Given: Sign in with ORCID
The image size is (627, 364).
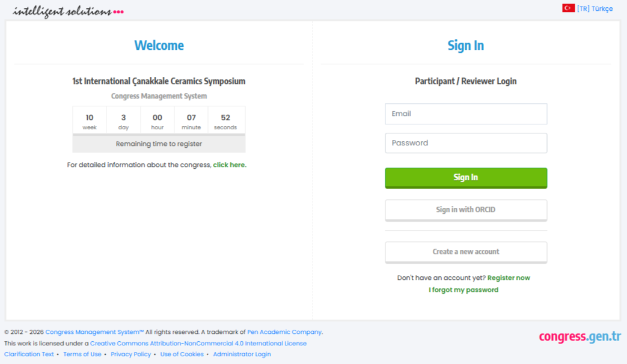Looking at the screenshot, I should [466, 210].
